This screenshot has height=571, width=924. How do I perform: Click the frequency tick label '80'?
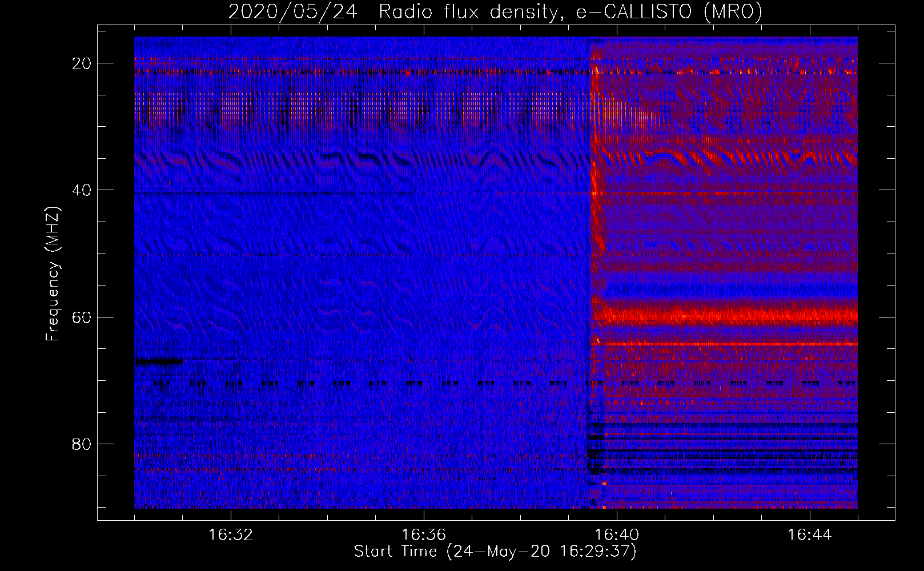82,444
